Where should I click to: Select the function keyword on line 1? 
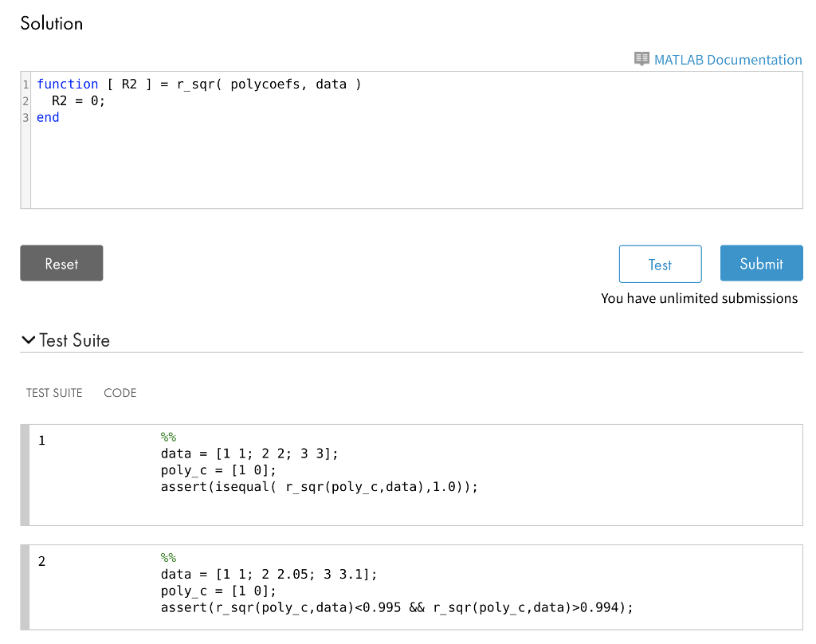(68, 84)
